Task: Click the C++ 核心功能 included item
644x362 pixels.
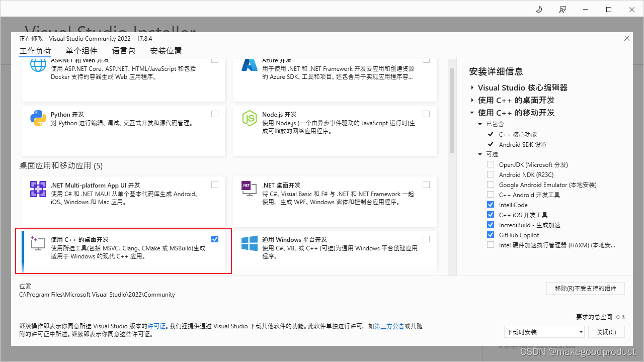Action: (518, 134)
